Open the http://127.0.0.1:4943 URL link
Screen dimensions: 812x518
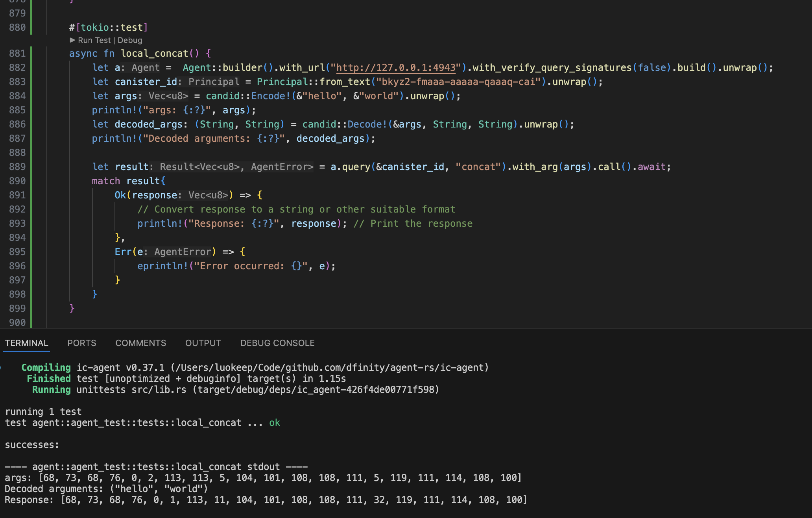[x=396, y=68]
